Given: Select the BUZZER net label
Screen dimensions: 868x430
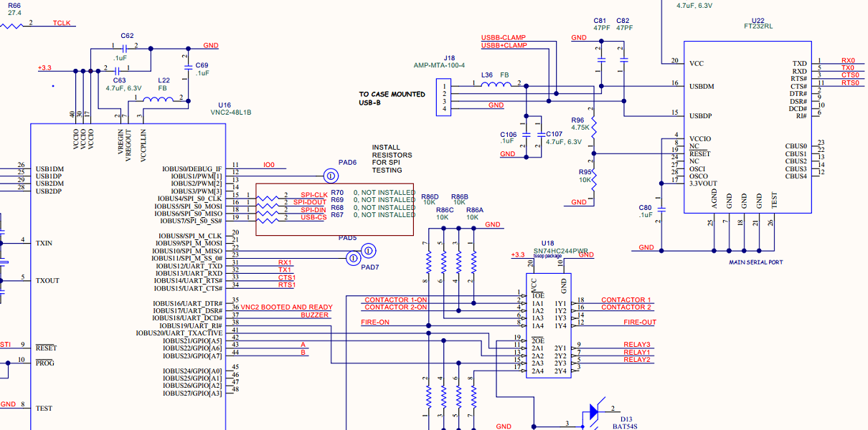Looking at the screenshot, I should pos(315,315).
